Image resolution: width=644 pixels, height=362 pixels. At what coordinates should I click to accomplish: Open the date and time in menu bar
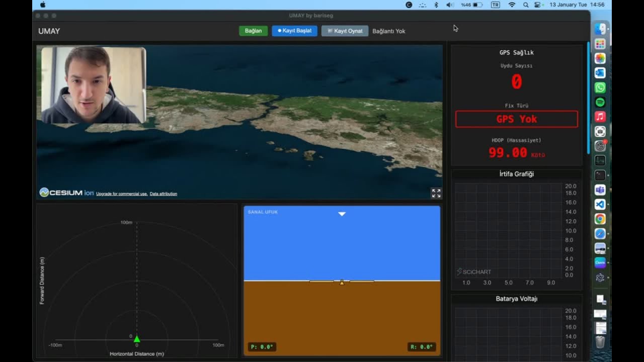[x=577, y=5]
